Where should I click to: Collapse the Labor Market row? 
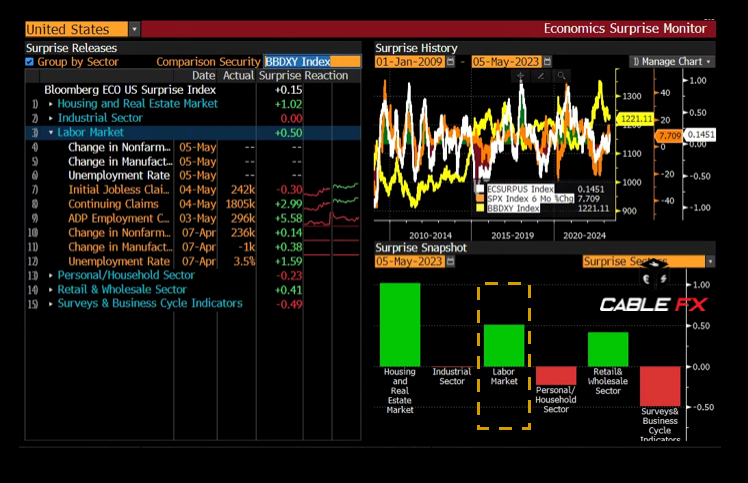[x=51, y=132]
